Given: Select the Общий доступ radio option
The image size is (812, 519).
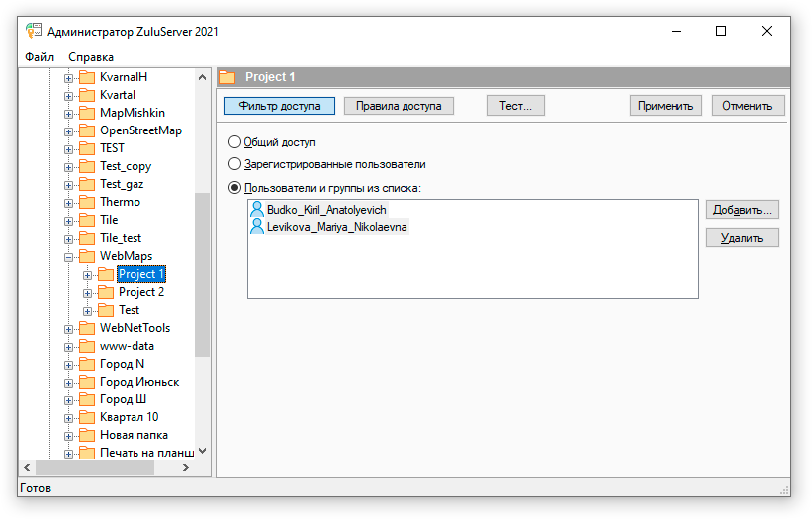Looking at the screenshot, I should (235, 142).
